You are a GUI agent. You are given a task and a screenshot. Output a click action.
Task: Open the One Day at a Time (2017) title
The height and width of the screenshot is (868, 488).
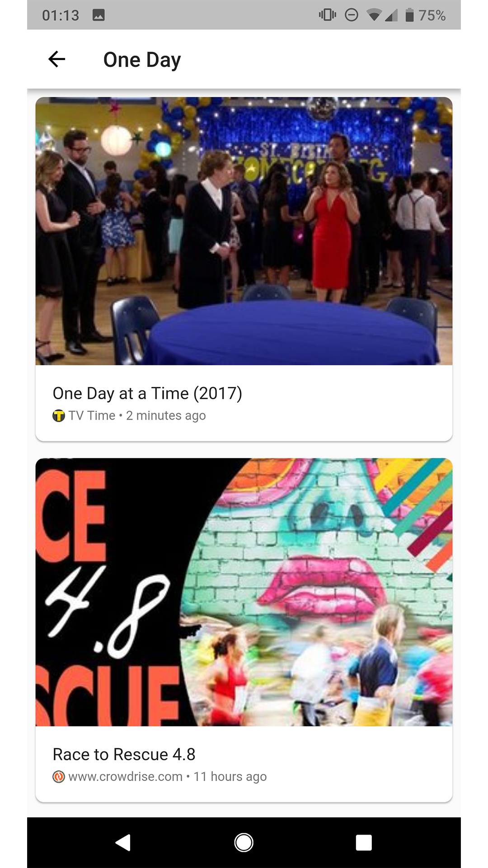point(147,393)
